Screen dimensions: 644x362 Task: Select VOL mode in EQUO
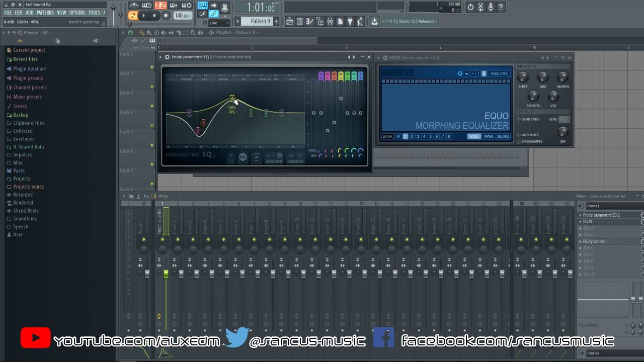(x=474, y=136)
